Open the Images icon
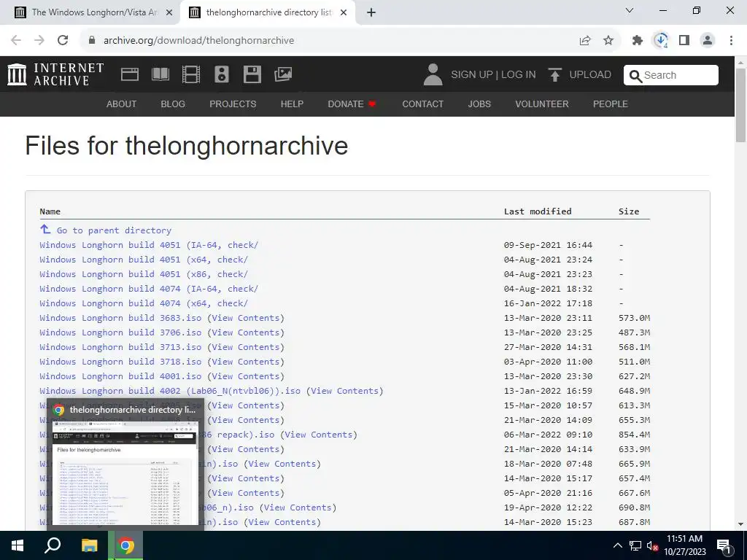This screenshot has height=560, width=747. tap(283, 74)
